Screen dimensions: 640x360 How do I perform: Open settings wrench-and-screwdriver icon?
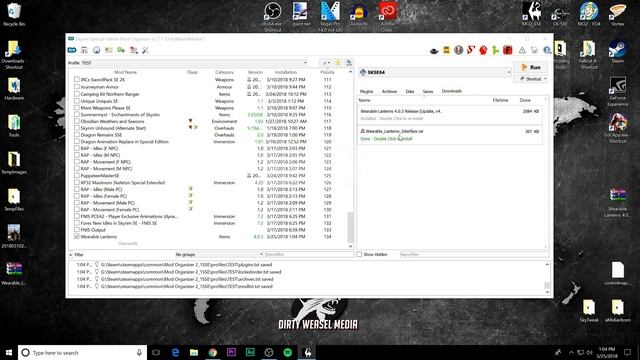click(145, 50)
